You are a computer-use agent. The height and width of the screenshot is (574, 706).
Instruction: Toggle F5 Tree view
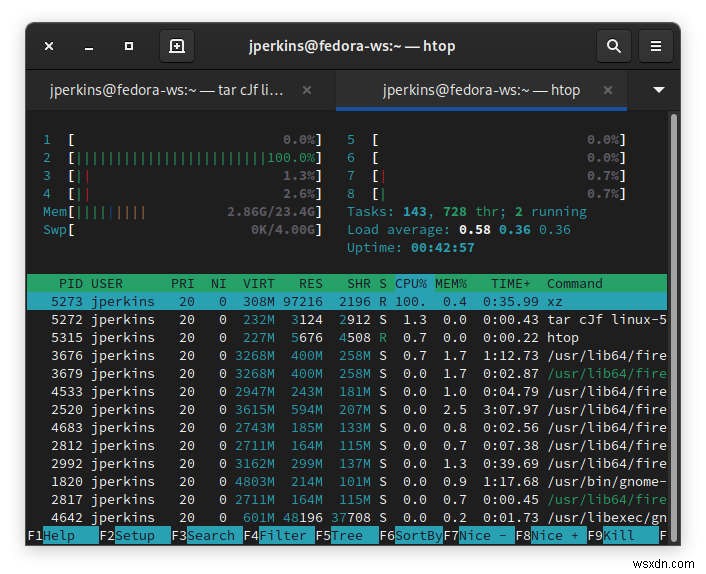347,535
